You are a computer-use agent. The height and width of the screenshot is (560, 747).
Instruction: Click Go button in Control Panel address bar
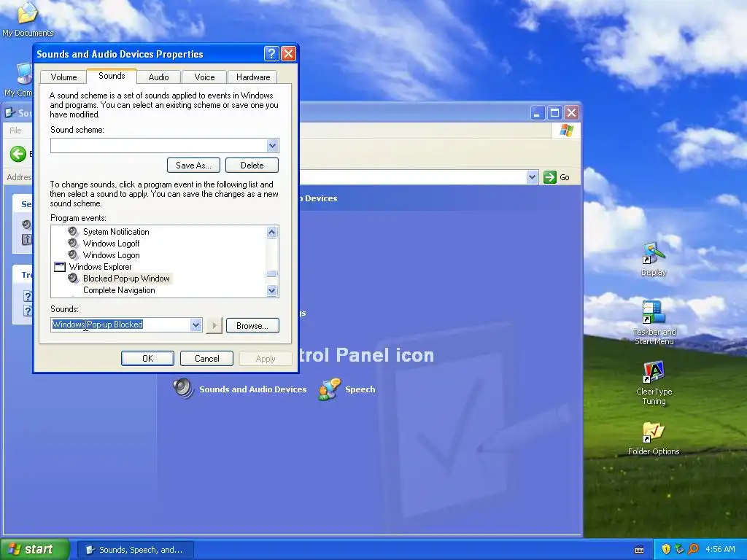pos(557,177)
